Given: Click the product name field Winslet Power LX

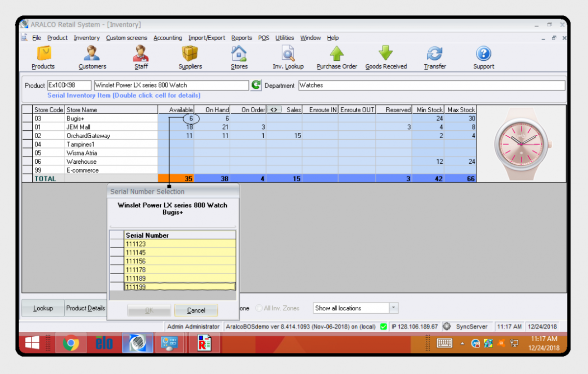Looking at the screenshot, I should point(171,85).
